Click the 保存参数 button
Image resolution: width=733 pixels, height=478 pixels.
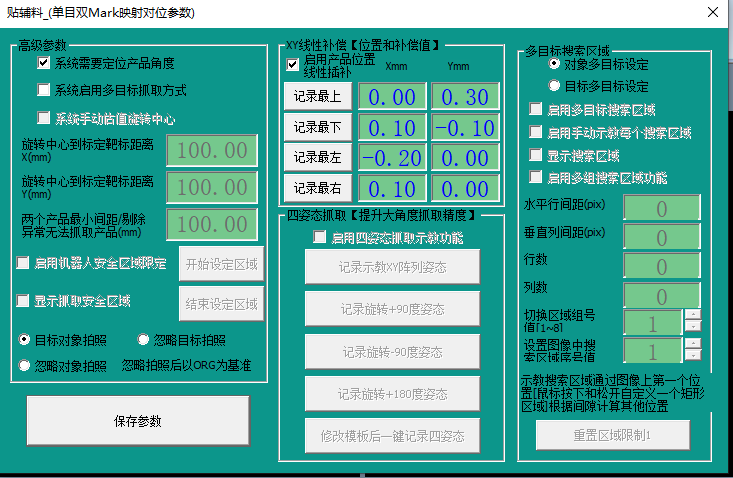[138, 421]
